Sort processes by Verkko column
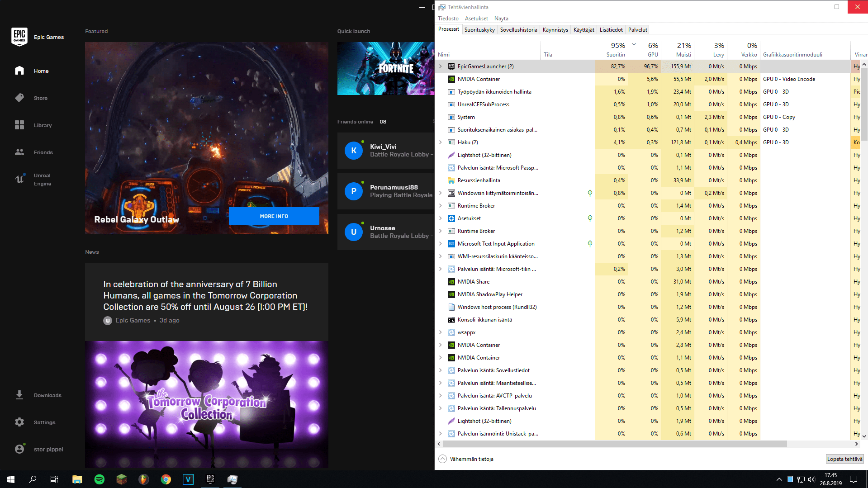Image resolution: width=868 pixels, height=488 pixels. 743,50
